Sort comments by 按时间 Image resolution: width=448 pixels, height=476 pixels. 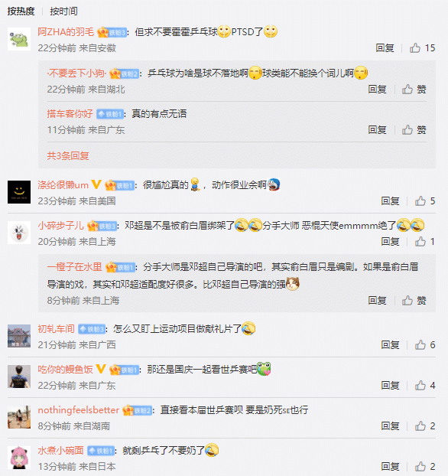[63, 11]
